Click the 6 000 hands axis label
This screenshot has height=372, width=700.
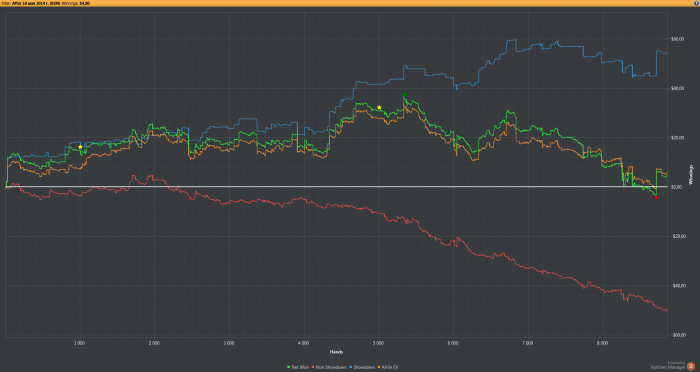pyautogui.click(x=453, y=343)
